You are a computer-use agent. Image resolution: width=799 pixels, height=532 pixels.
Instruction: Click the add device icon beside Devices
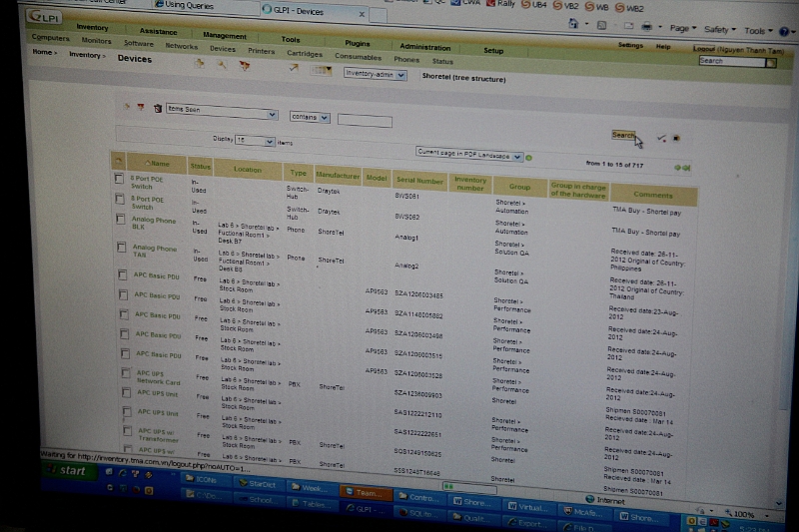(x=199, y=64)
